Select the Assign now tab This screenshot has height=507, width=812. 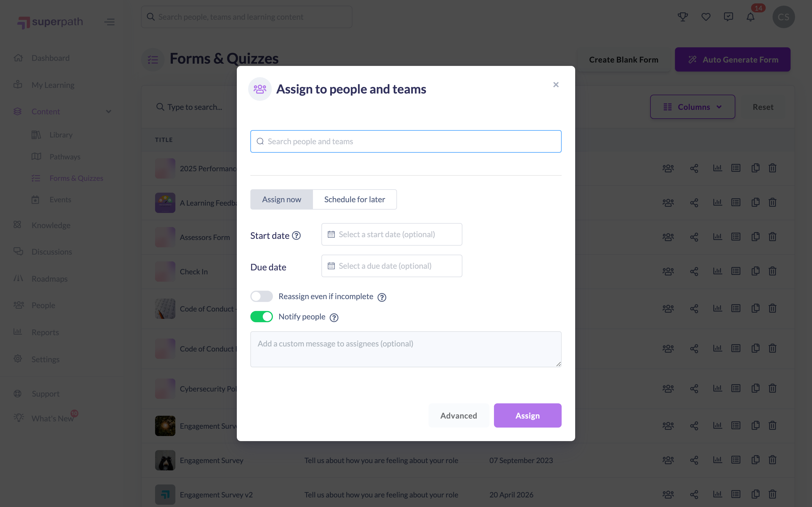(x=281, y=199)
